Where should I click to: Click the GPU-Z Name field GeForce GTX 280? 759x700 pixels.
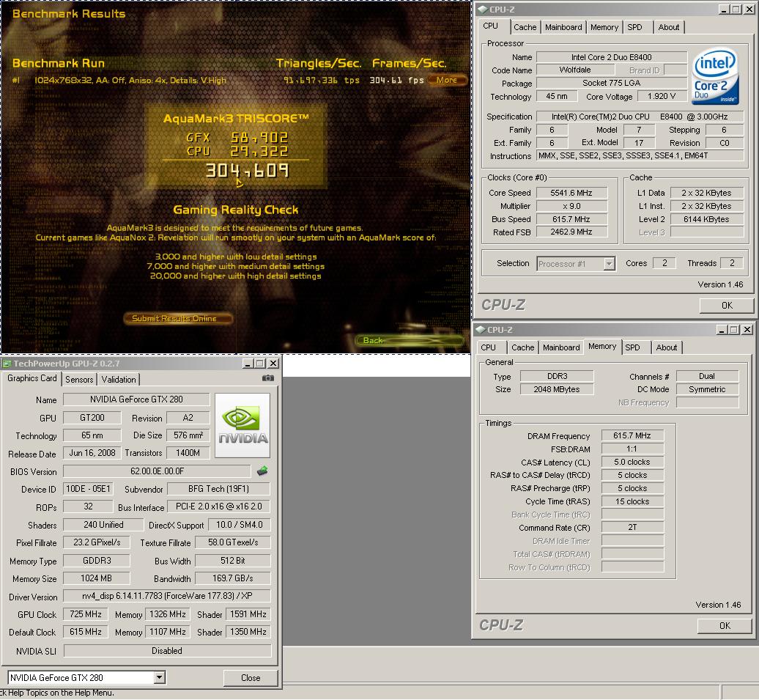[x=136, y=399]
